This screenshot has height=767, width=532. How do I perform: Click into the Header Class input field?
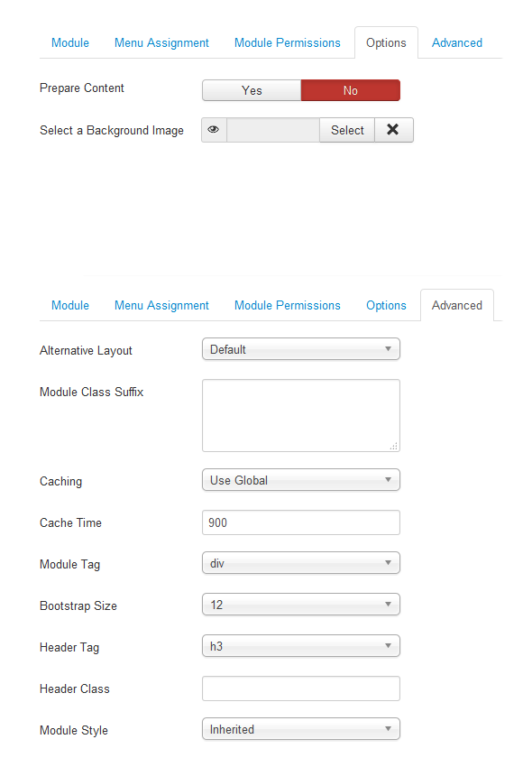coord(301,688)
